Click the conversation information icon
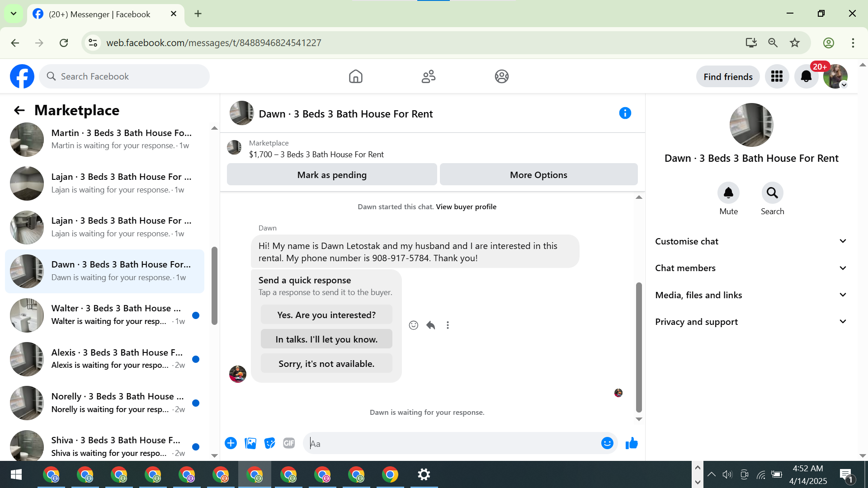The image size is (868, 488). pyautogui.click(x=625, y=113)
